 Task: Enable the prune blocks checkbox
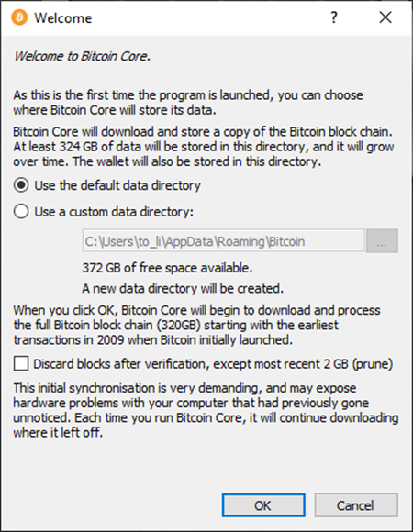point(21,364)
